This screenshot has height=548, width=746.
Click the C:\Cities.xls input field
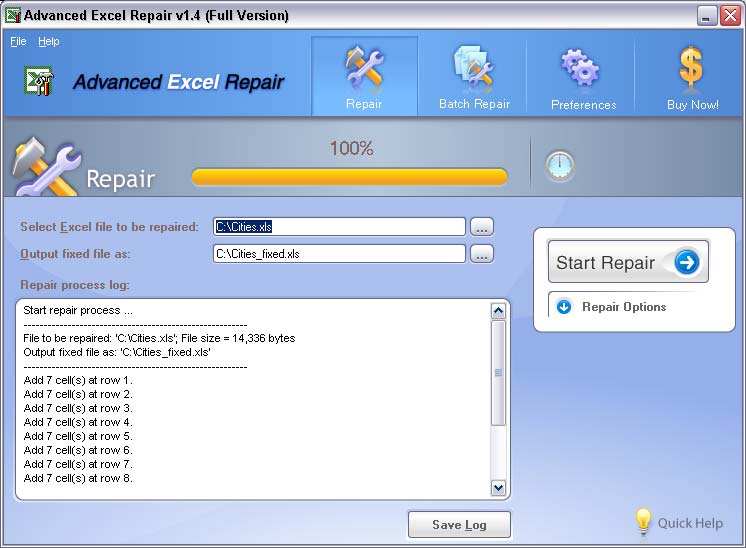coord(339,227)
